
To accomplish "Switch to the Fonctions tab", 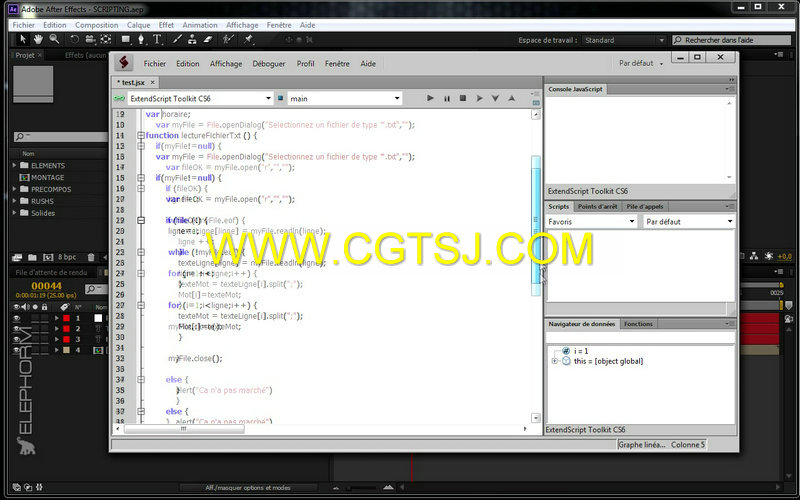I will click(x=638, y=324).
